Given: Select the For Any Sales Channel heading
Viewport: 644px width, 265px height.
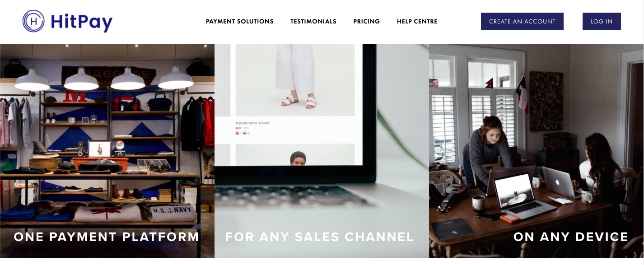Looking at the screenshot, I should tap(319, 237).
